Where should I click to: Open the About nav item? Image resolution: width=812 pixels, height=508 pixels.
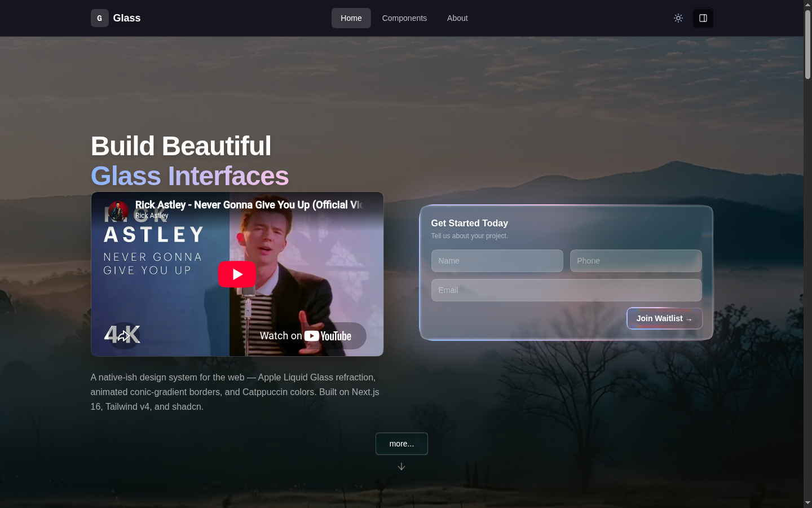457,18
